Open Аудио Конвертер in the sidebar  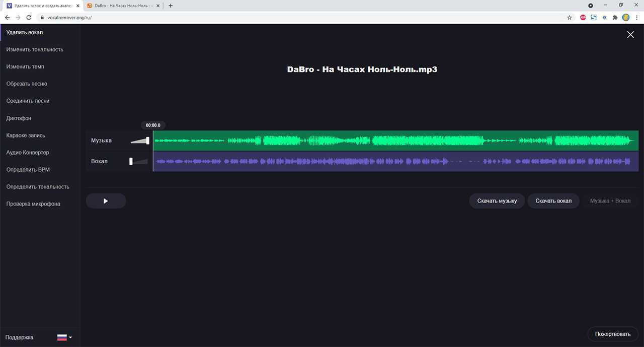[28, 152]
